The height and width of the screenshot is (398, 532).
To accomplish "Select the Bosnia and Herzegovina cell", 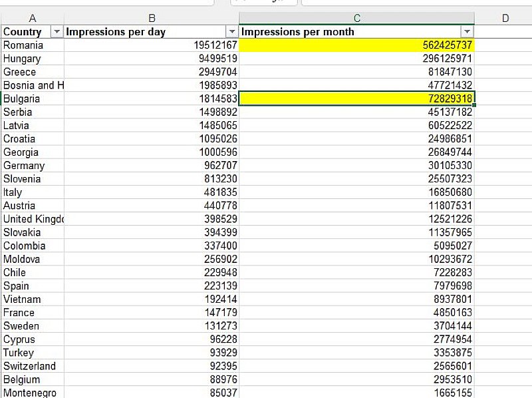I will (x=32, y=85).
